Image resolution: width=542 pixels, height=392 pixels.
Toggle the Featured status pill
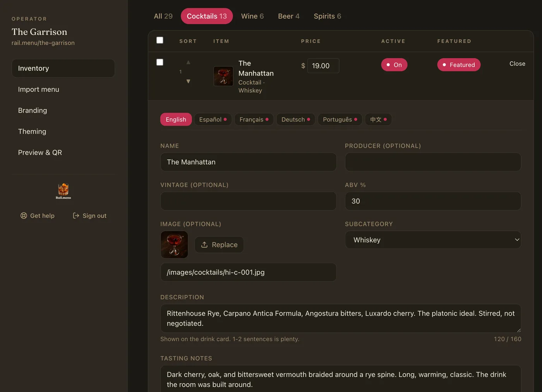(x=459, y=65)
